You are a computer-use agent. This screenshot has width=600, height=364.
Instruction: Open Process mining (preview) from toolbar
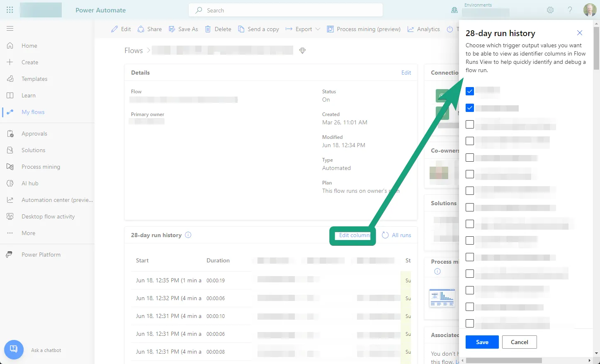(x=364, y=29)
